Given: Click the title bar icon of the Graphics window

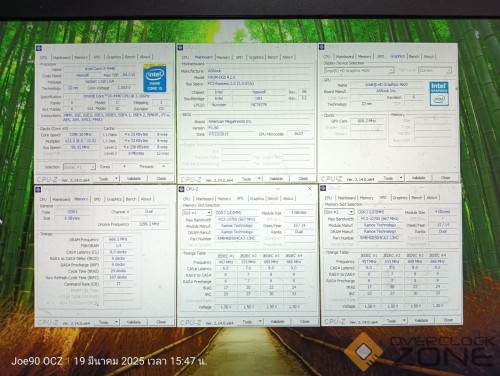Looking at the screenshot, I should click(x=322, y=47).
